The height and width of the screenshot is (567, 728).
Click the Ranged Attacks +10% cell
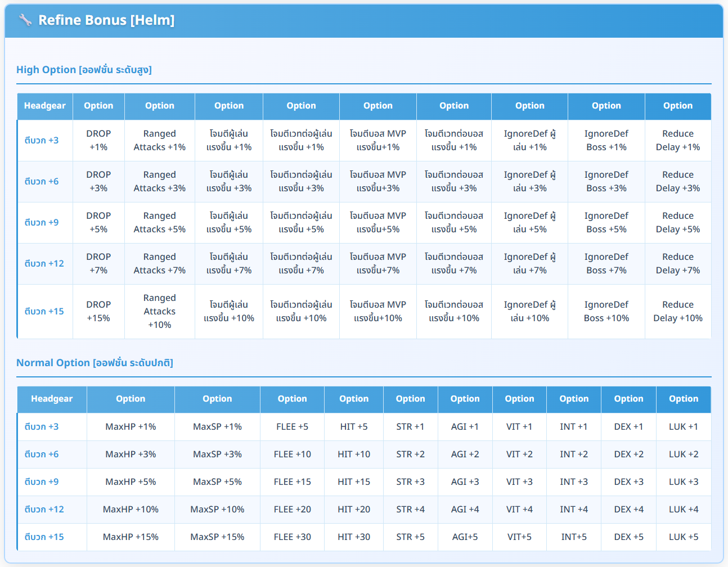click(160, 312)
